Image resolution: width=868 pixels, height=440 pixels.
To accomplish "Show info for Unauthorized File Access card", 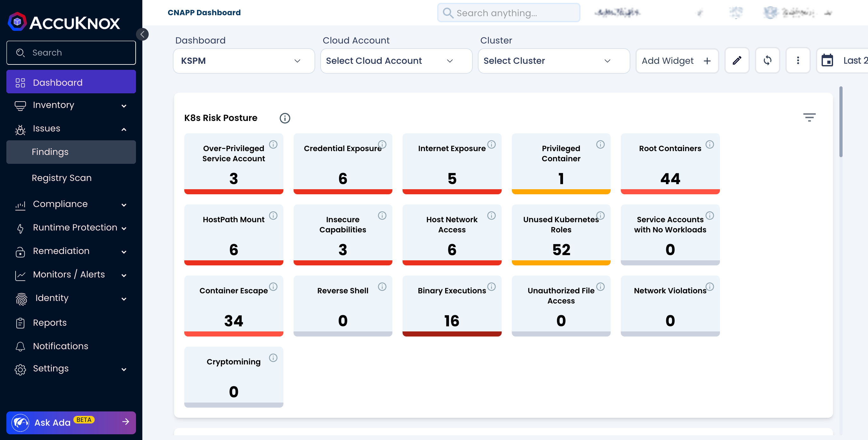I will click(600, 286).
